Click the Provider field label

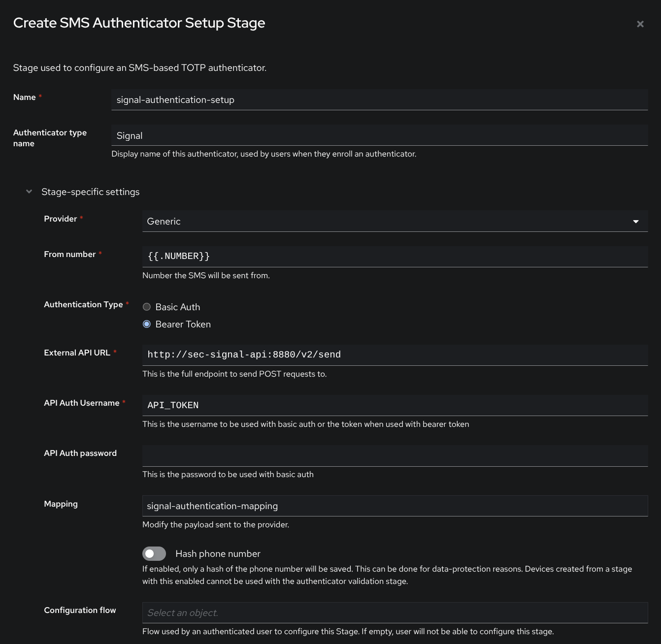(60, 219)
